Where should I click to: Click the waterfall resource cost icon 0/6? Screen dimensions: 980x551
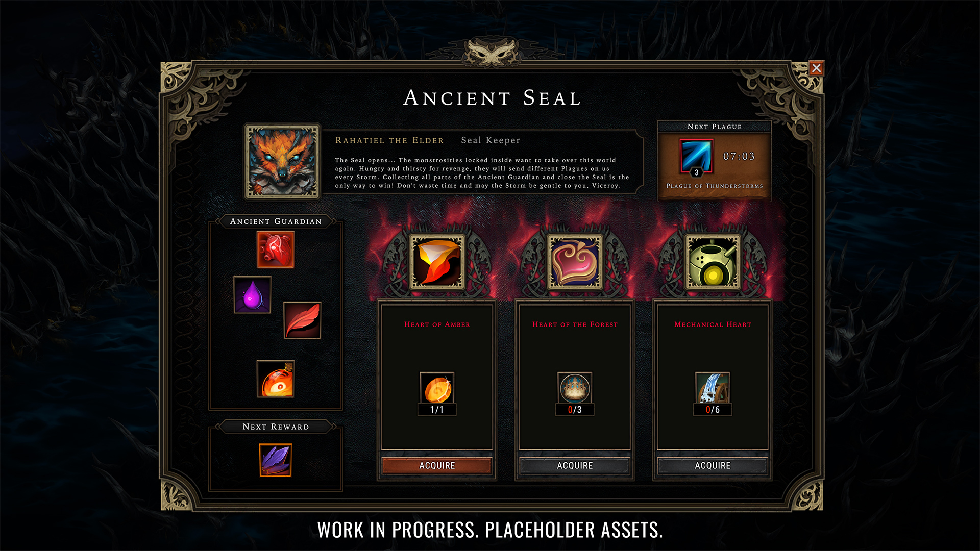pyautogui.click(x=713, y=389)
